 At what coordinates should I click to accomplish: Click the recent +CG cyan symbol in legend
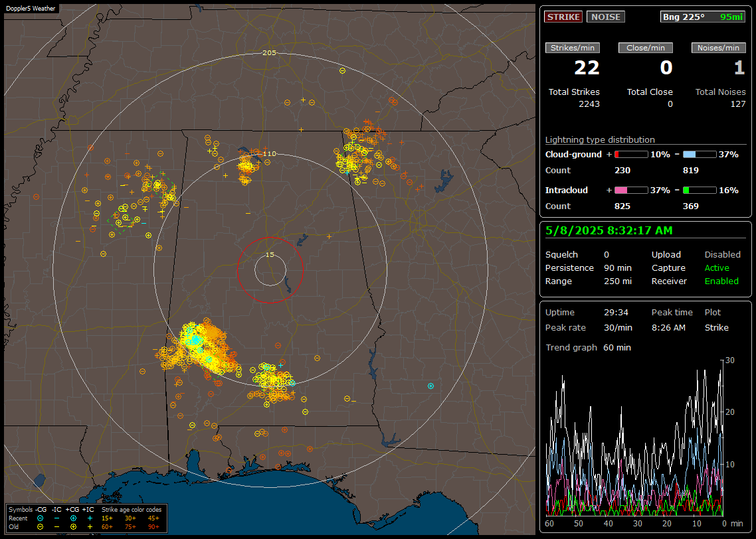(73, 518)
